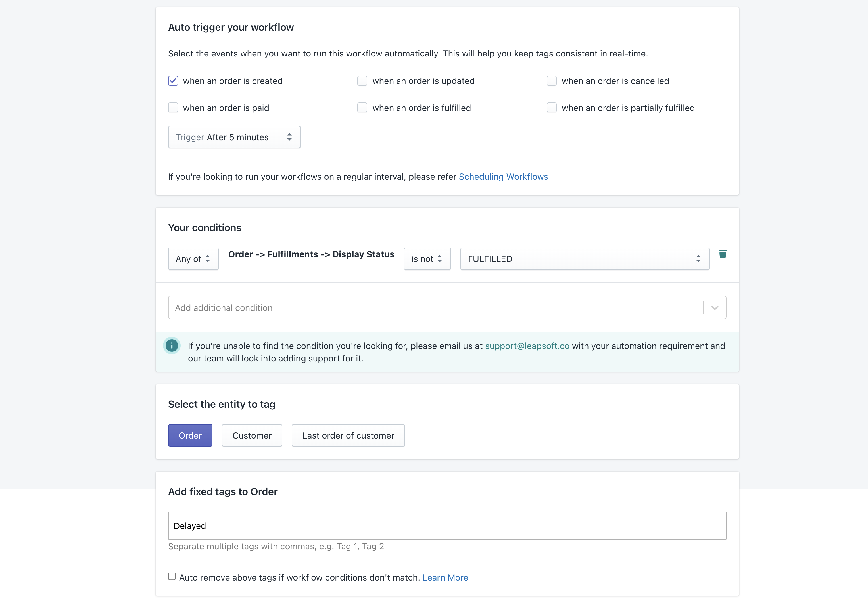Open the Scheduling Workflows link
Viewport: 868px width, 603px height.
tap(503, 176)
